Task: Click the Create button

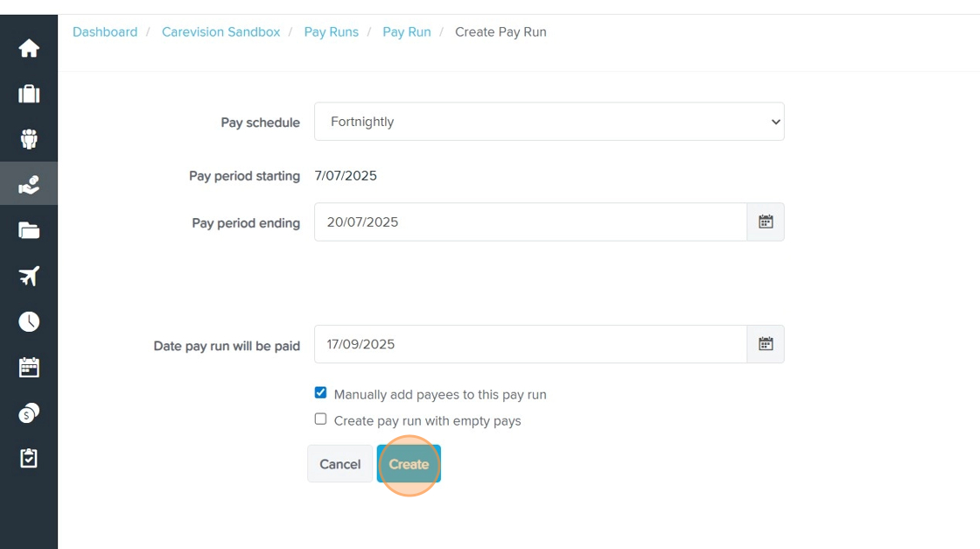Action: (409, 464)
